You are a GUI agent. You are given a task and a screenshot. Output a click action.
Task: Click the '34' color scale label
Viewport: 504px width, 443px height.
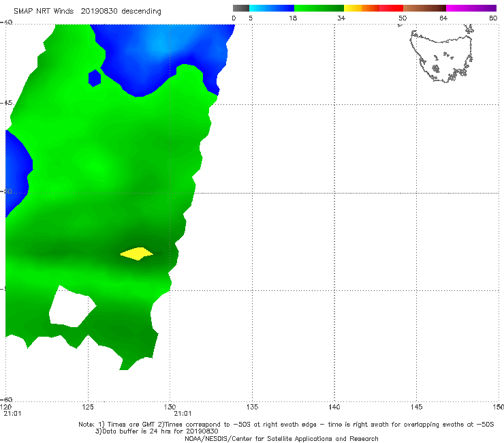click(x=341, y=18)
